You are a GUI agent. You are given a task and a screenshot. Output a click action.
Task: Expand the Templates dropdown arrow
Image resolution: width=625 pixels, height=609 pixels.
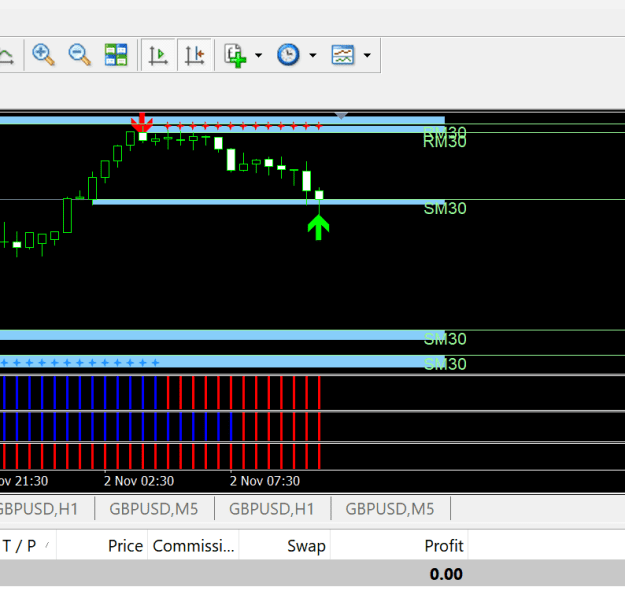pyautogui.click(x=367, y=55)
